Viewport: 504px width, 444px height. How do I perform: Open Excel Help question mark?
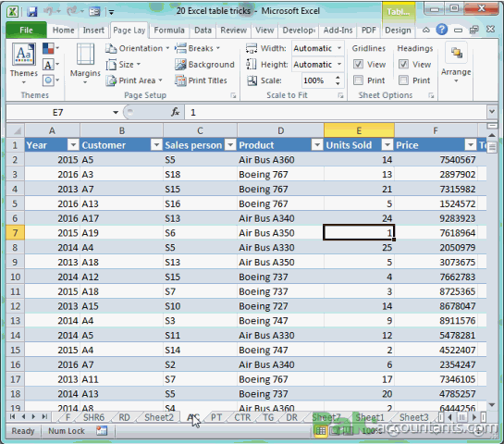tap(442, 30)
